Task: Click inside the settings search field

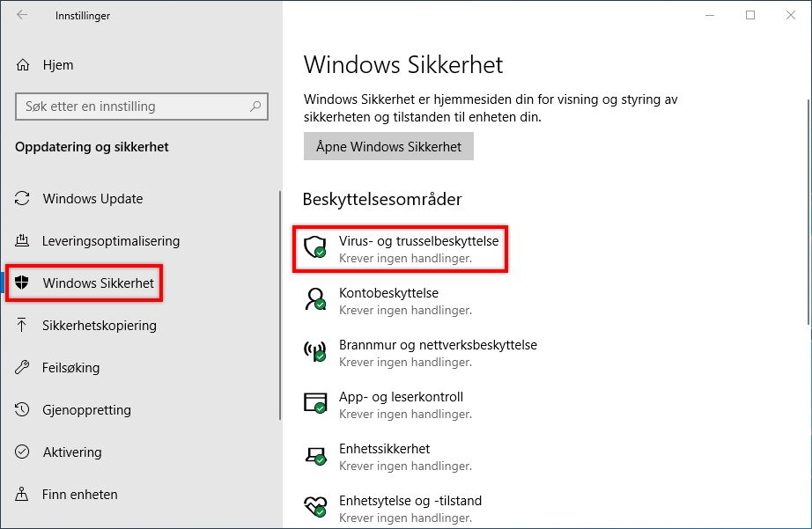Action: click(141, 107)
